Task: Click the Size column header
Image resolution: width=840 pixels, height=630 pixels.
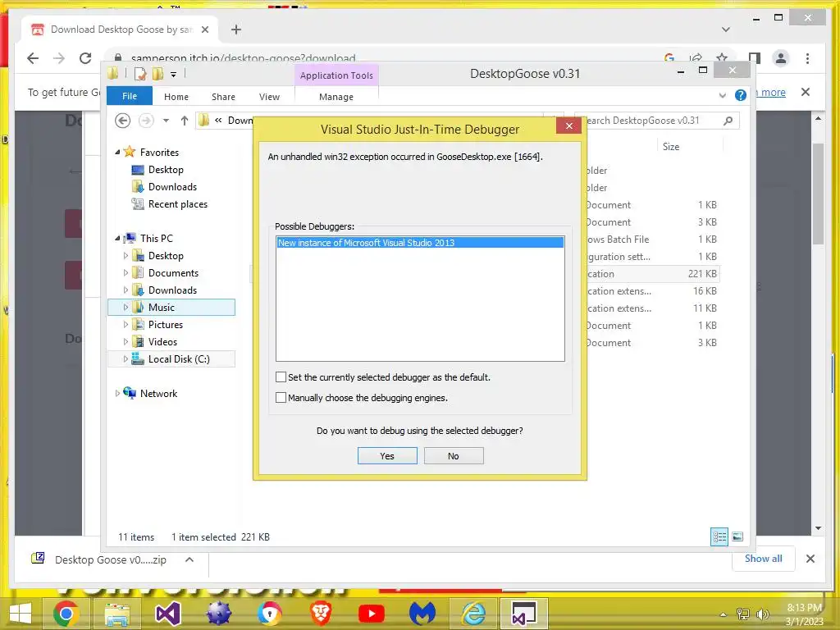Action: click(x=671, y=146)
